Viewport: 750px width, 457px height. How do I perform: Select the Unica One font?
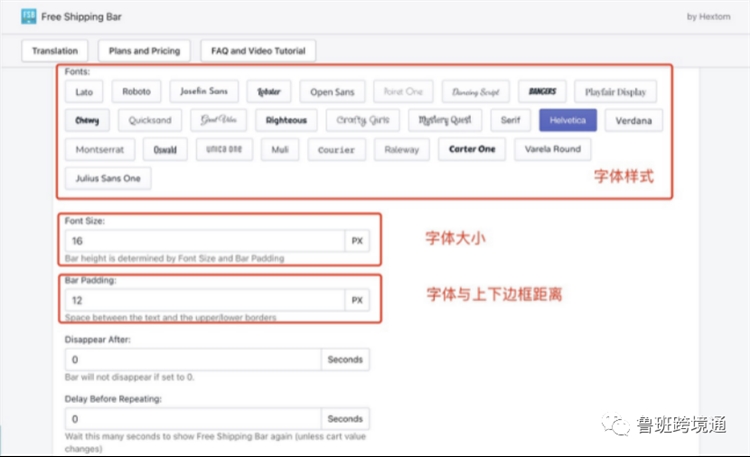click(x=224, y=149)
